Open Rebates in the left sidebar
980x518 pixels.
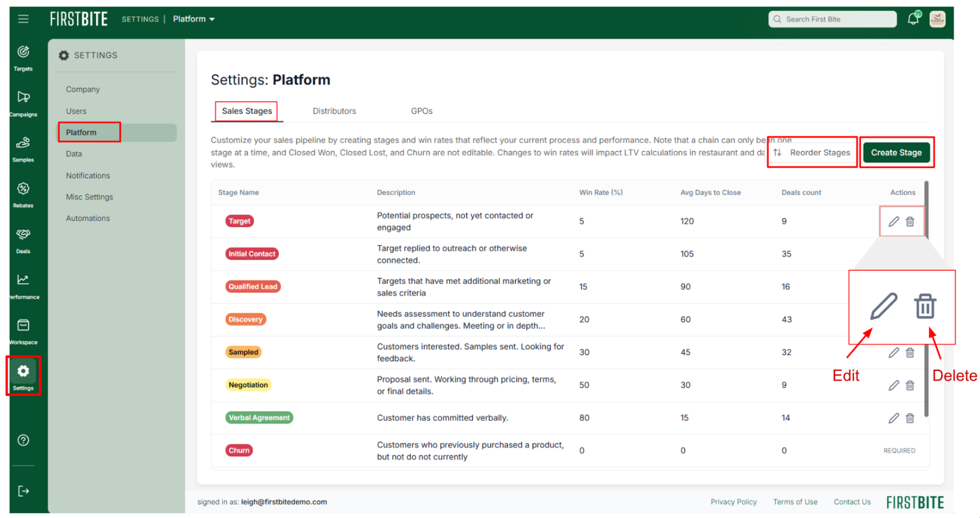pos(23,195)
